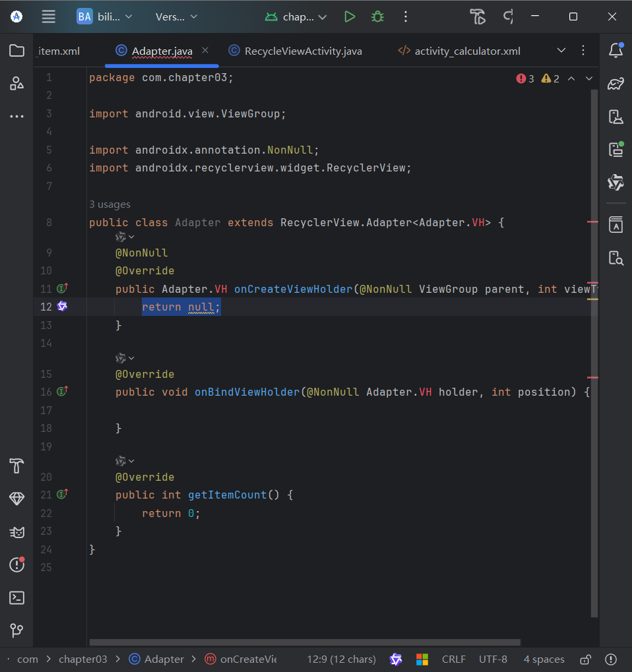This screenshot has height=672, width=632.
Task: Click the CRLF line separator widget
Action: 454,659
